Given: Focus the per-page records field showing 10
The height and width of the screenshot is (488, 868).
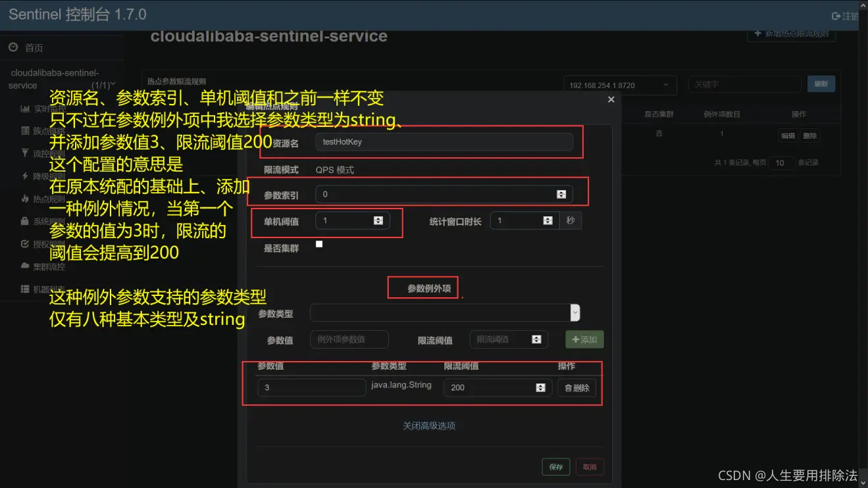Looking at the screenshot, I should [781, 162].
